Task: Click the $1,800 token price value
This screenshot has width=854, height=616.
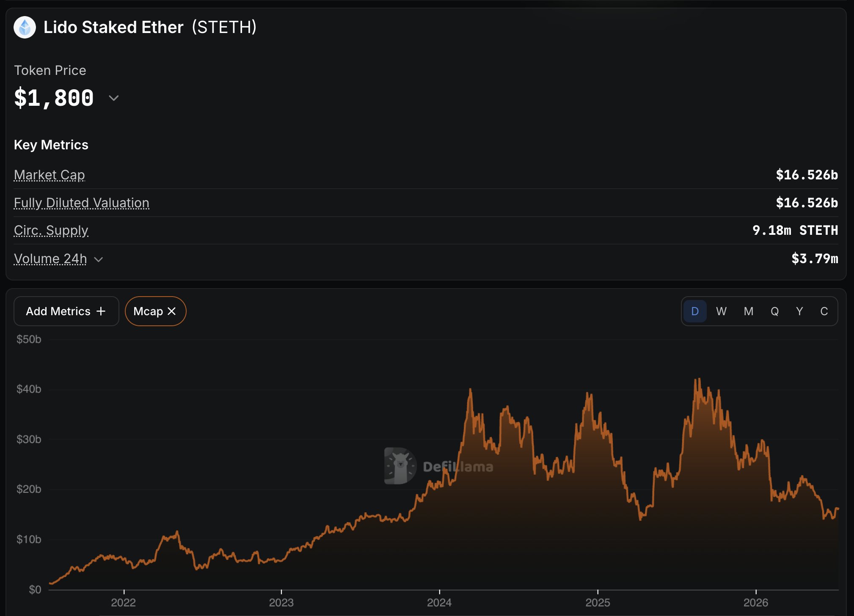Action: point(54,98)
